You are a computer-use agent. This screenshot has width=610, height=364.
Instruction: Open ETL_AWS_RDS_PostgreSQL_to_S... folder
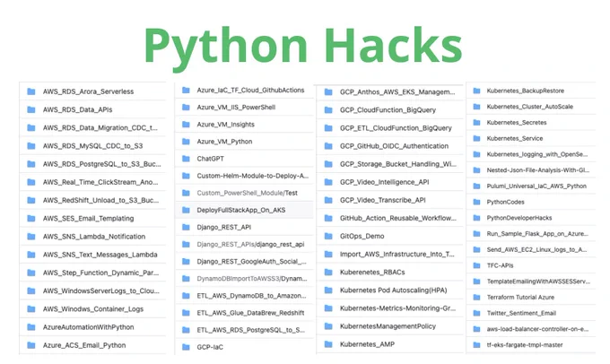coord(250,330)
